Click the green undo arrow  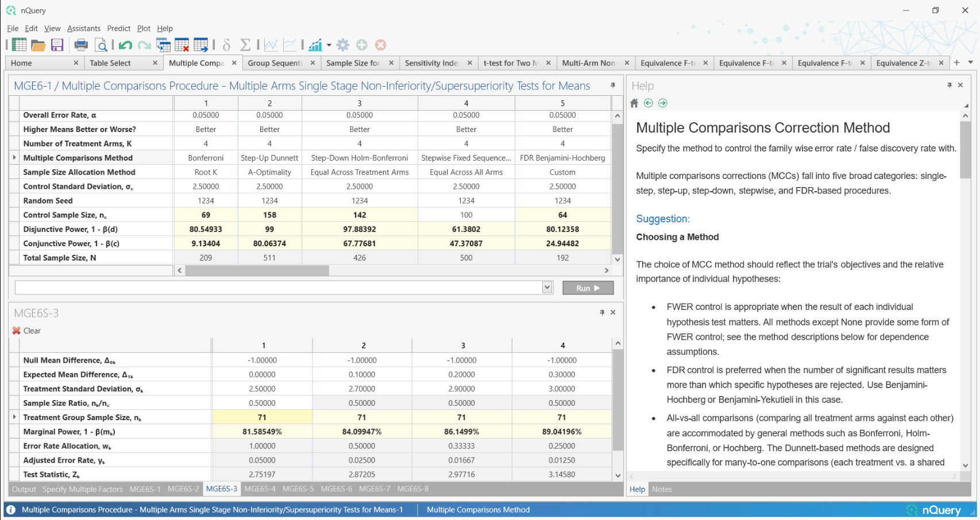(125, 45)
